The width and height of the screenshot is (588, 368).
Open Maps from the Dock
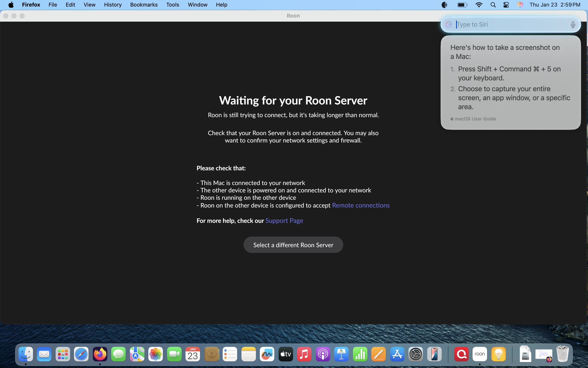coord(137,354)
